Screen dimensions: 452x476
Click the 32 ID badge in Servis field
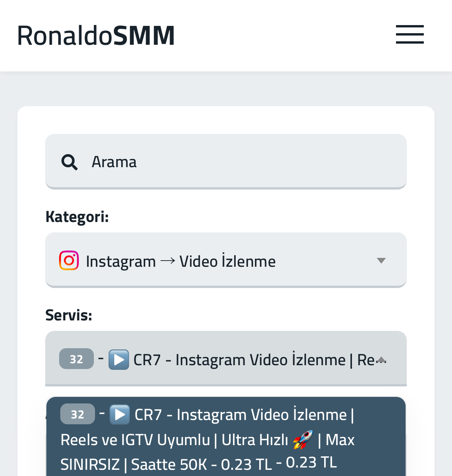76,359
